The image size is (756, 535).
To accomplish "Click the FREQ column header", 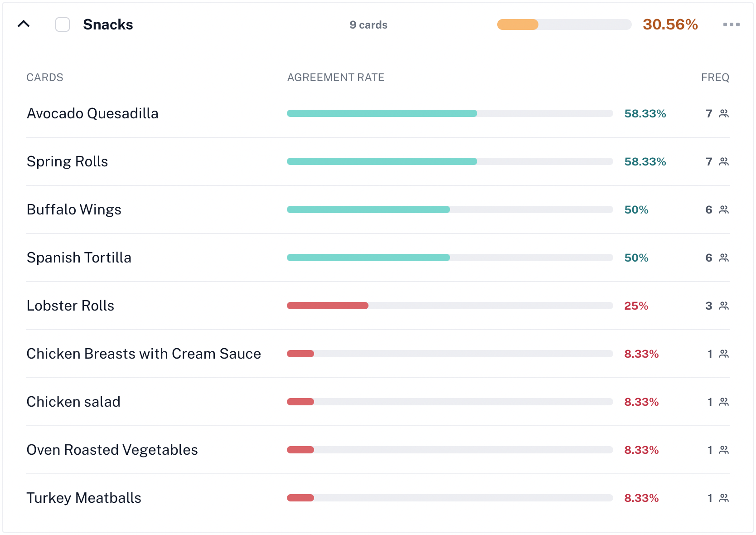I will pos(715,78).
